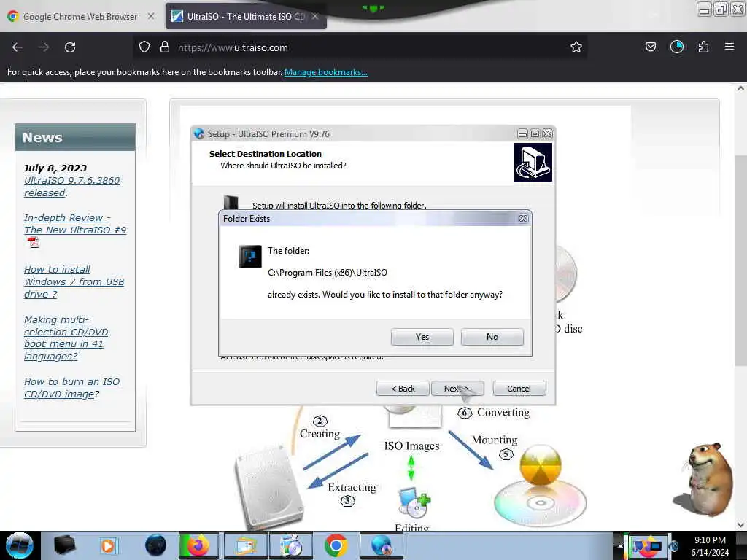Switch to the Google Chrome Web Browser tab
The image size is (747, 560).
pos(80,16)
